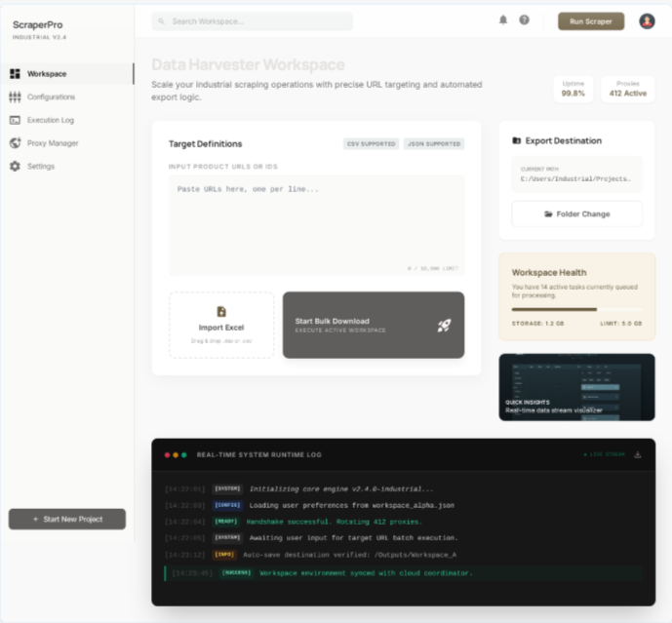672x623 pixels.
Task: Click the rocket icon in Start Bulk Download
Action: coord(444,326)
